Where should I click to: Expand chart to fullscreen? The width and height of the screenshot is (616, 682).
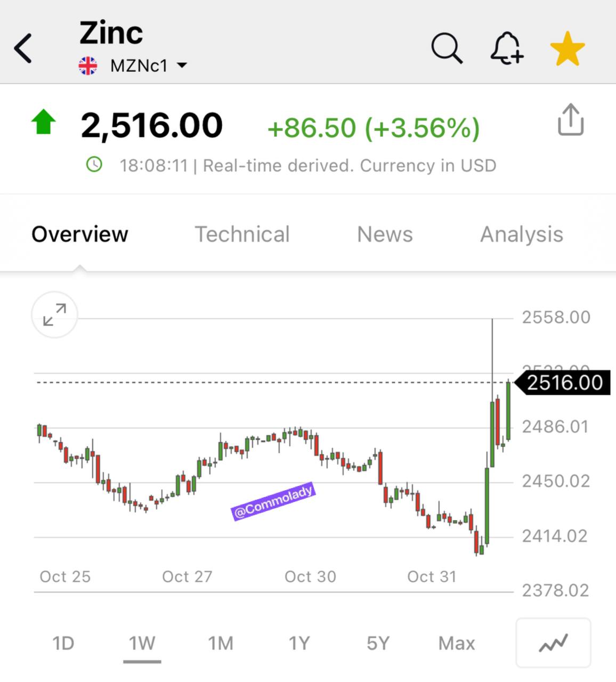point(55,315)
